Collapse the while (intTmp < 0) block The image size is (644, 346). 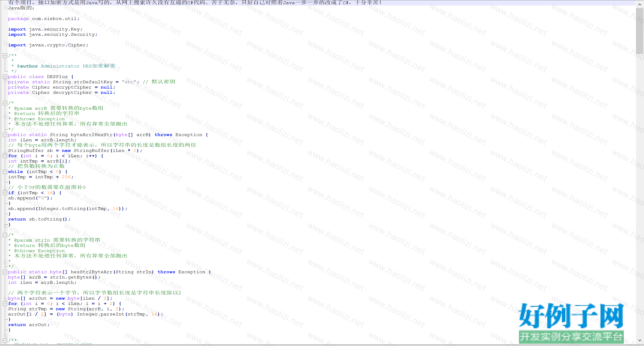[x=5, y=172]
